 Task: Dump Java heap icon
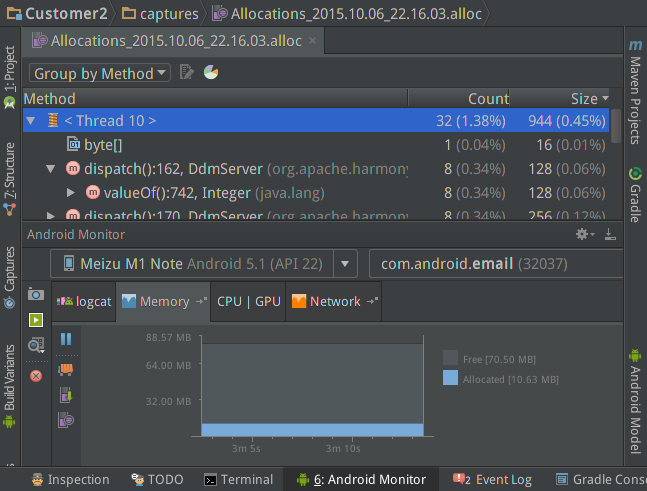tap(66, 395)
